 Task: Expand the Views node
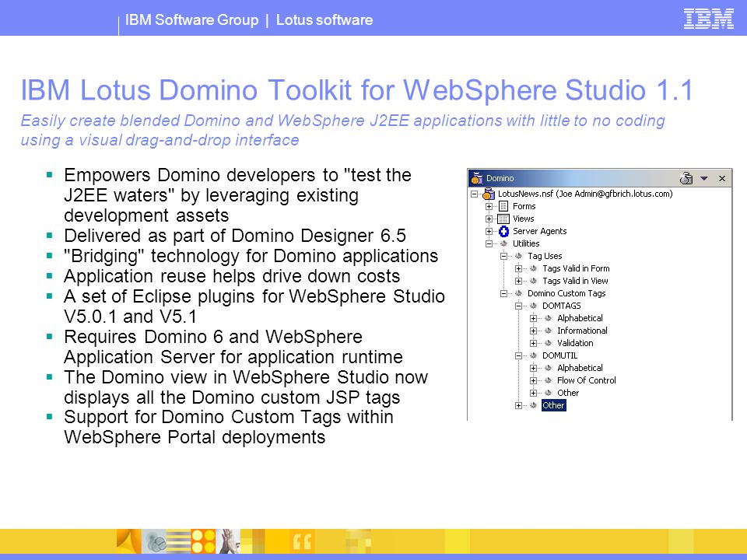(489, 219)
